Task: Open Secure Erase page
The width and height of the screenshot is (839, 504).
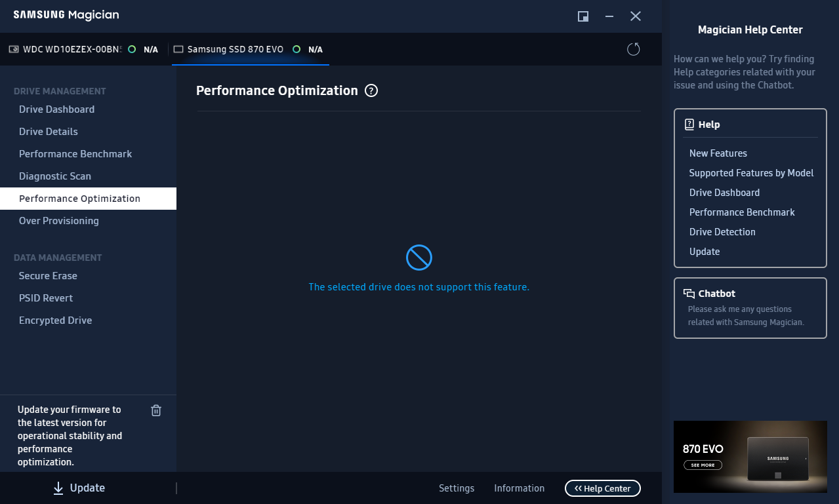Action: tap(48, 276)
